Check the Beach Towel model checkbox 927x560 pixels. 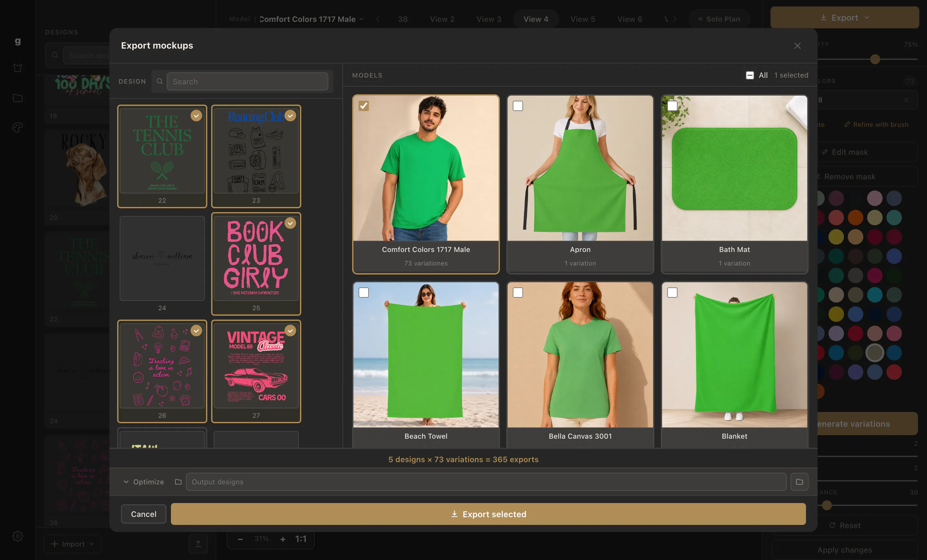coord(363,292)
